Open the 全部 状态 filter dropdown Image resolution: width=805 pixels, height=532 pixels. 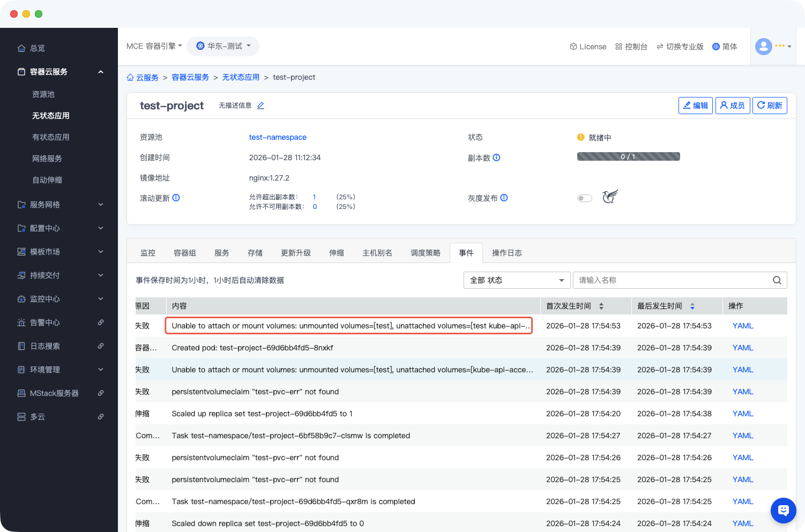(517, 280)
